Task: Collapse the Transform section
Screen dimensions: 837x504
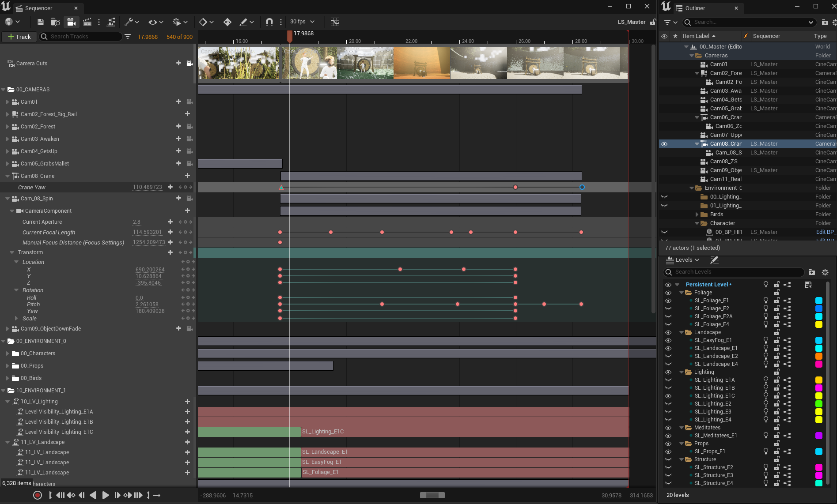Action: 12,252
